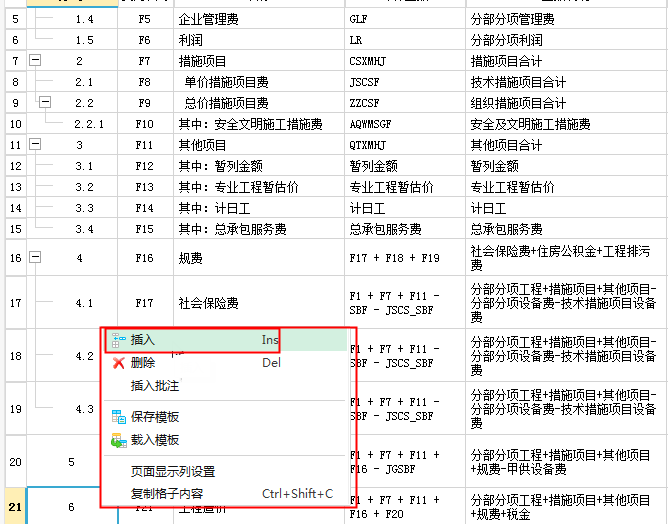
Task: Open 页面显示列设置 from the context menu
Action: (173, 471)
